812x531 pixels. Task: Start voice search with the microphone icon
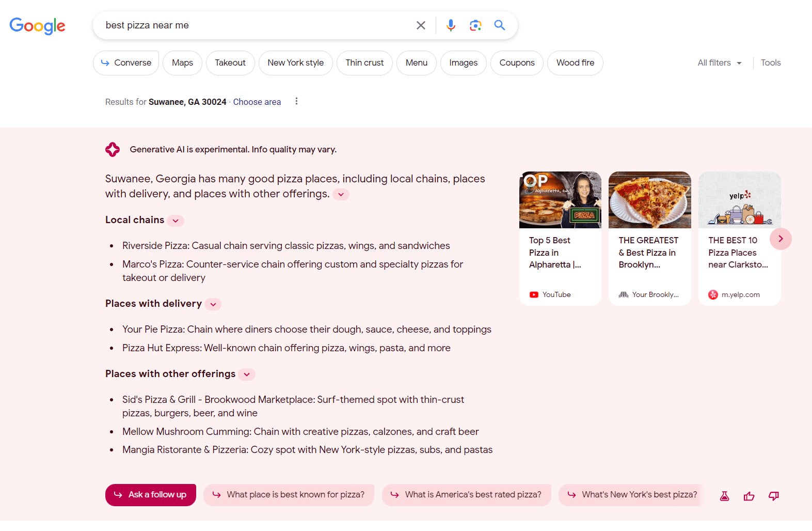click(451, 25)
